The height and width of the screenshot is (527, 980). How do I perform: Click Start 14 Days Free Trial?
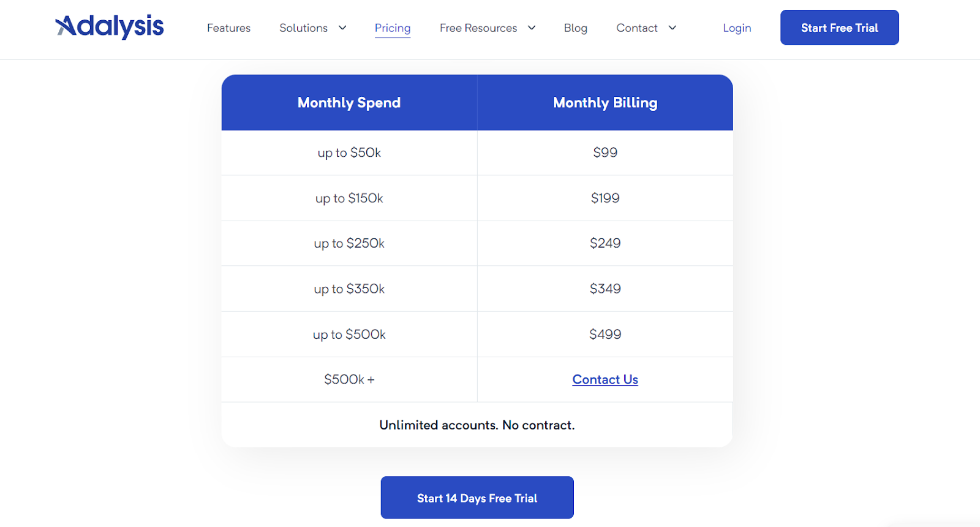(x=477, y=498)
